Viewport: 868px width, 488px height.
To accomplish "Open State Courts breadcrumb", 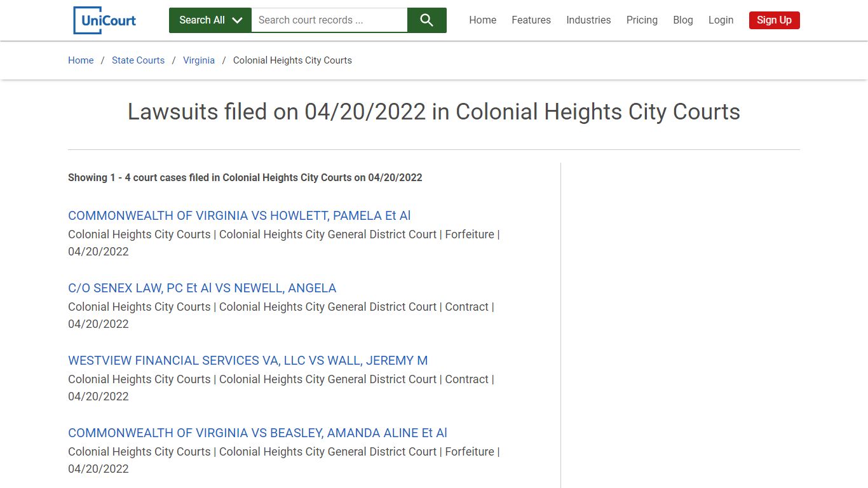I will point(138,60).
